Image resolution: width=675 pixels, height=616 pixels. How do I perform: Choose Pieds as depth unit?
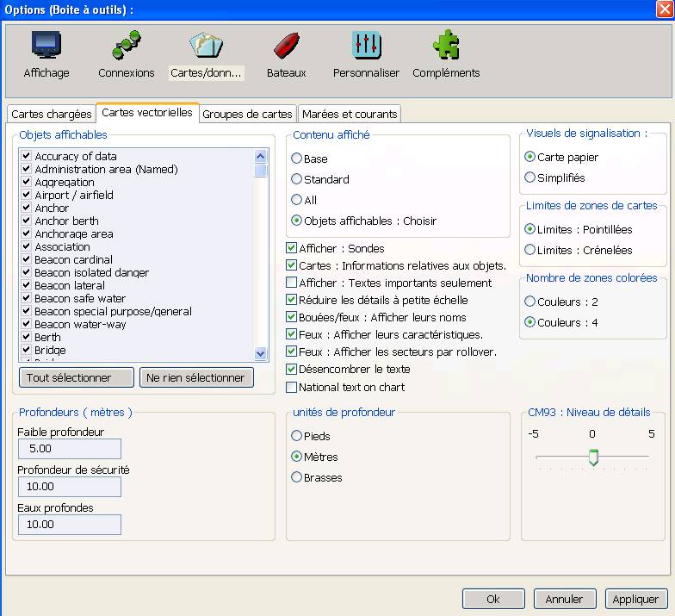tap(297, 436)
